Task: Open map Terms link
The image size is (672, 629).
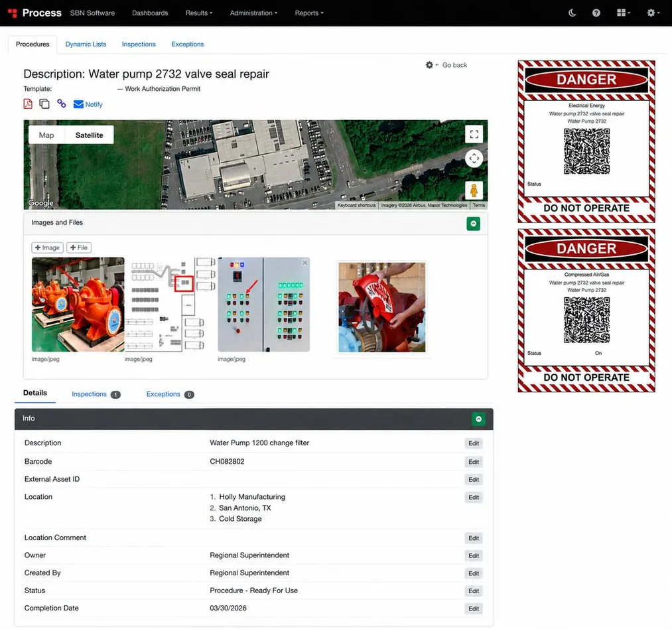Action: [x=479, y=206]
